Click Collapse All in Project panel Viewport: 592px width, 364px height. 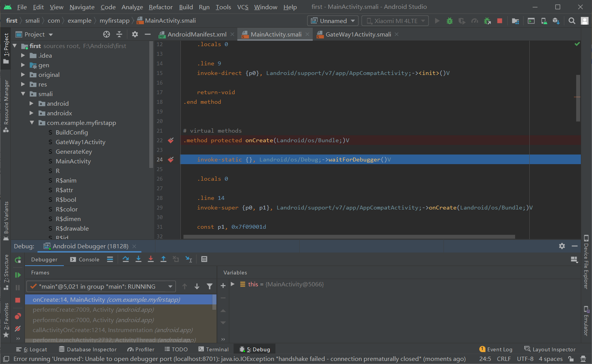point(119,34)
